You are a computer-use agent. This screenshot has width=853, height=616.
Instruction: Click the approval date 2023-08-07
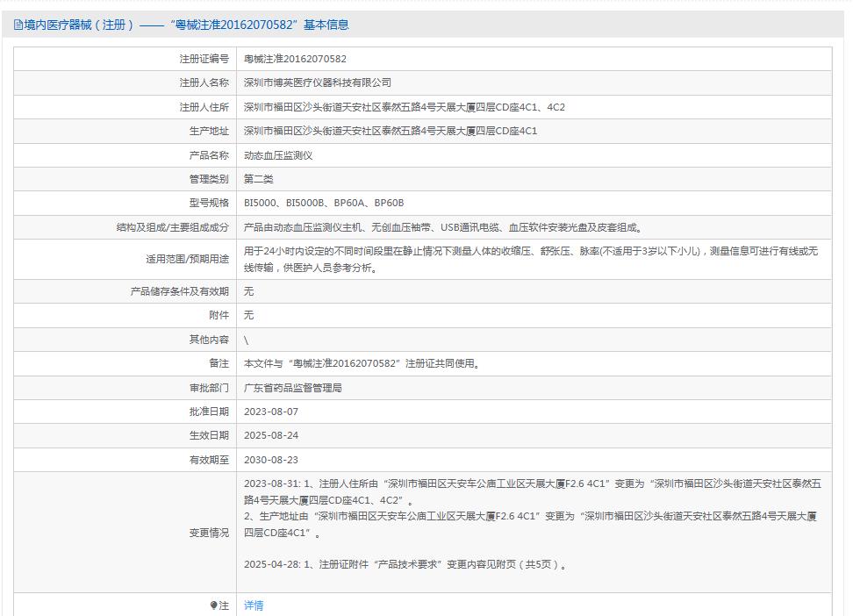(273, 412)
